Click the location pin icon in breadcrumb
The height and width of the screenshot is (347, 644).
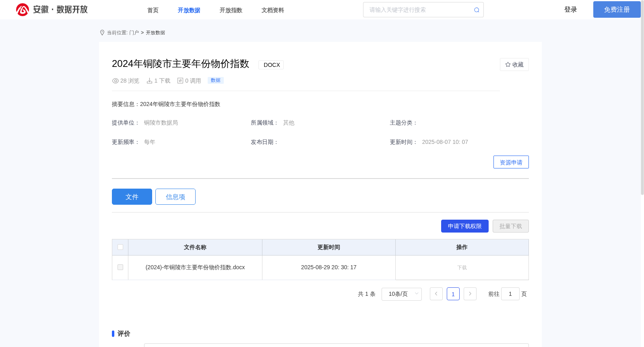point(102,33)
